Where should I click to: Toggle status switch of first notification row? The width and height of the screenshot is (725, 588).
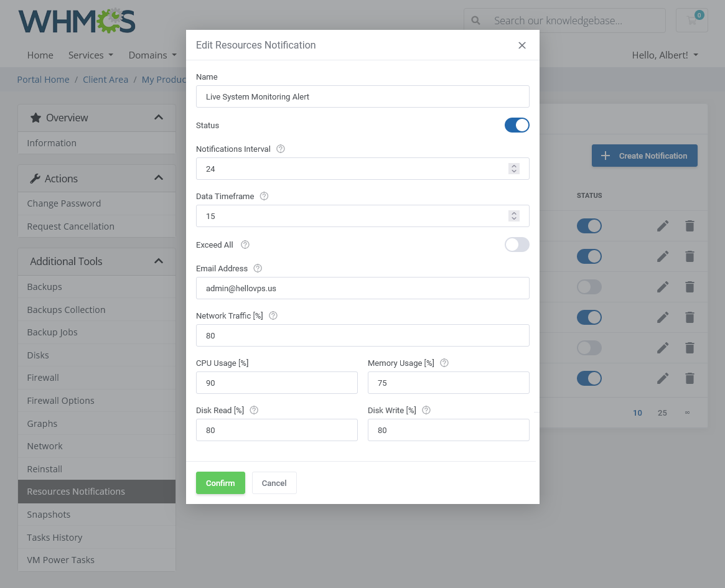[x=589, y=226]
